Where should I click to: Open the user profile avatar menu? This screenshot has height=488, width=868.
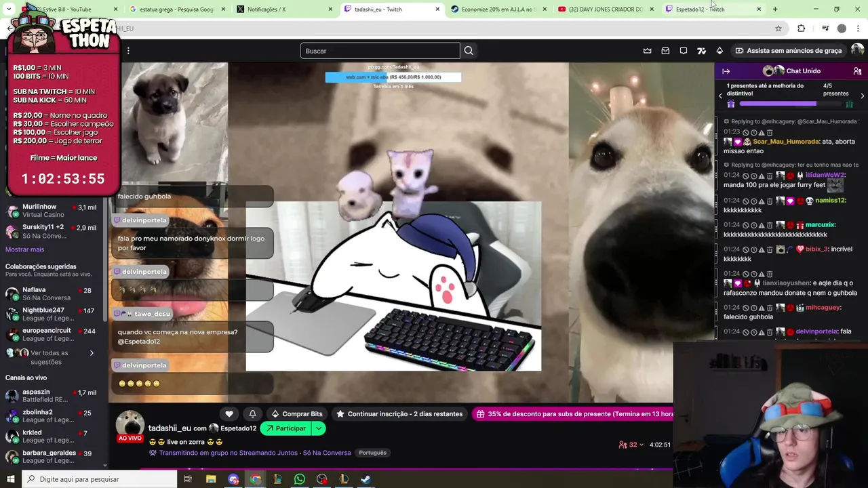[x=857, y=51]
